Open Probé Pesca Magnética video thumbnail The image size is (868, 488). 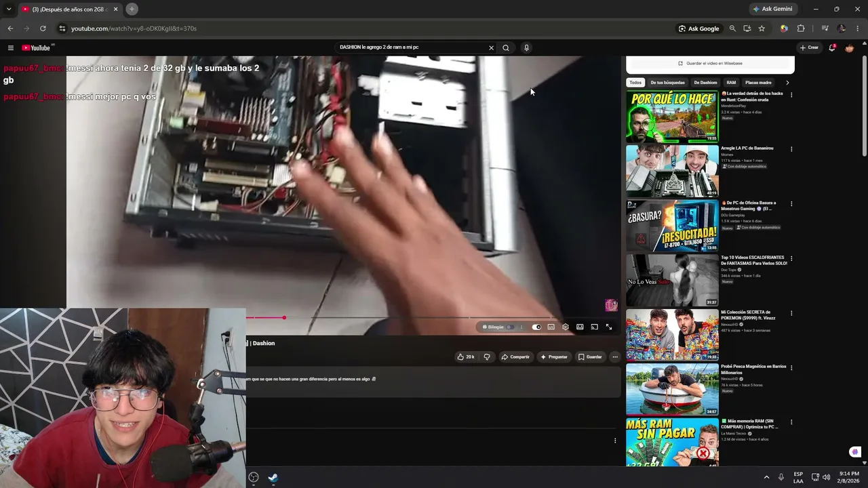[672, 390]
